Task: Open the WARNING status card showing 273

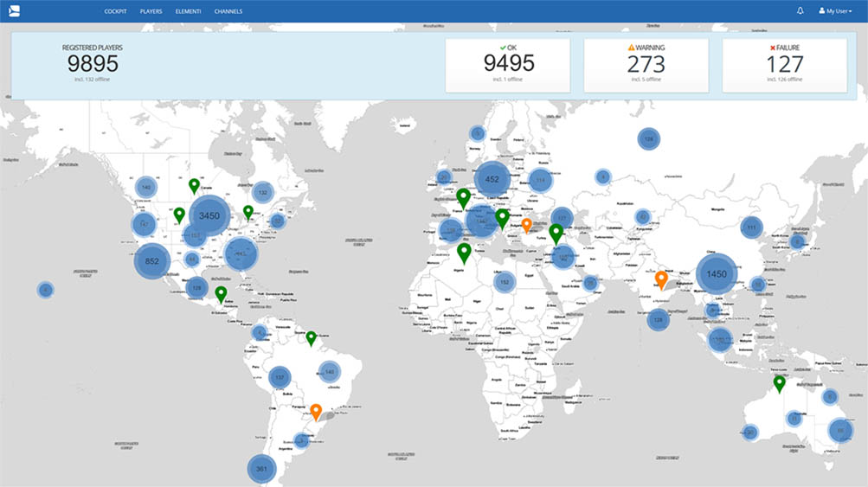Action: (646, 65)
